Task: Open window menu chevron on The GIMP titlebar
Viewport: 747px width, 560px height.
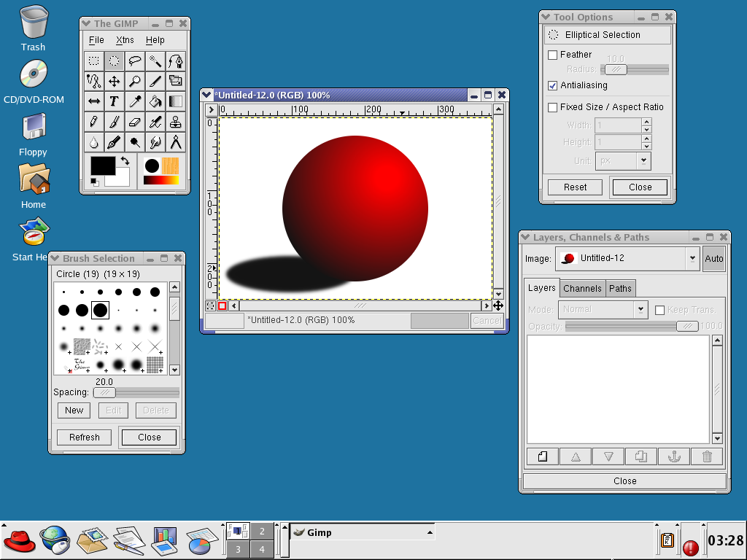Action: tap(86, 23)
